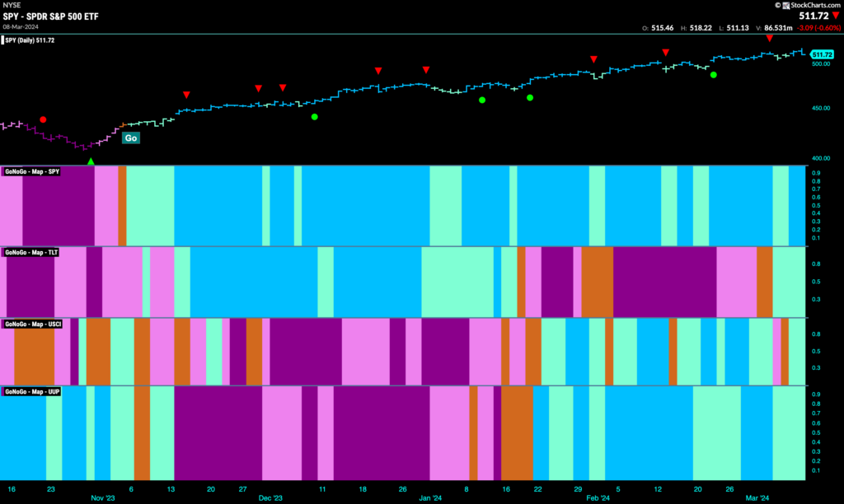Click the 08-Mar-2024 date under the title
Screen dimensions: 844x504
21,26
